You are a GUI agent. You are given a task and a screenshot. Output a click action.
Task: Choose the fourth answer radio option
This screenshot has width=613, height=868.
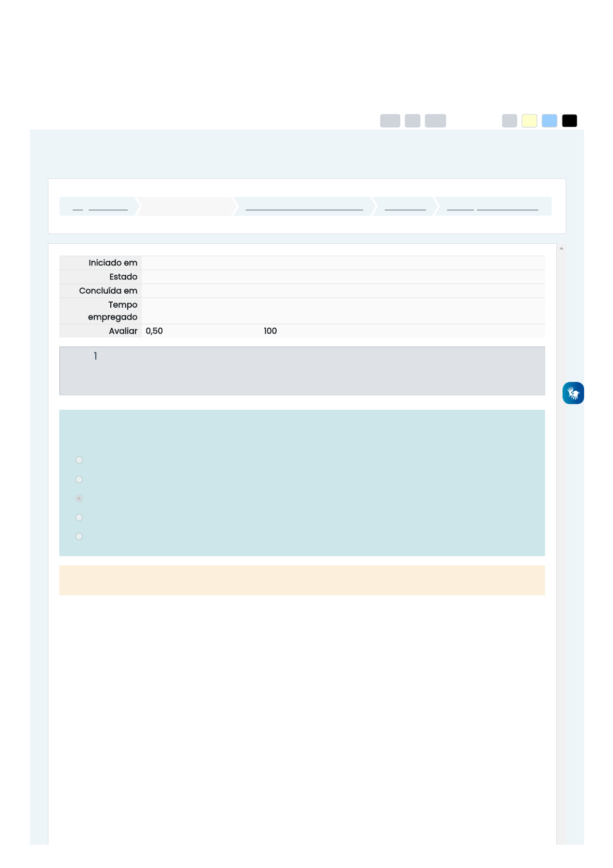pos(79,518)
